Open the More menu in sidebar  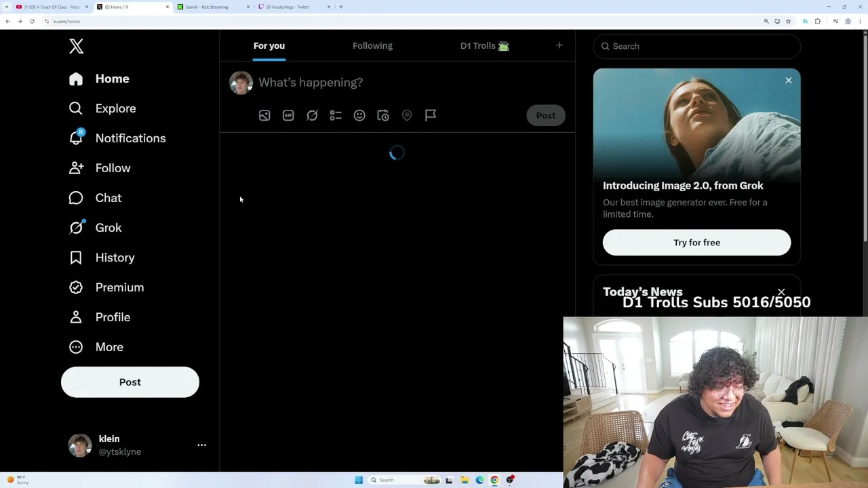[96, 347]
